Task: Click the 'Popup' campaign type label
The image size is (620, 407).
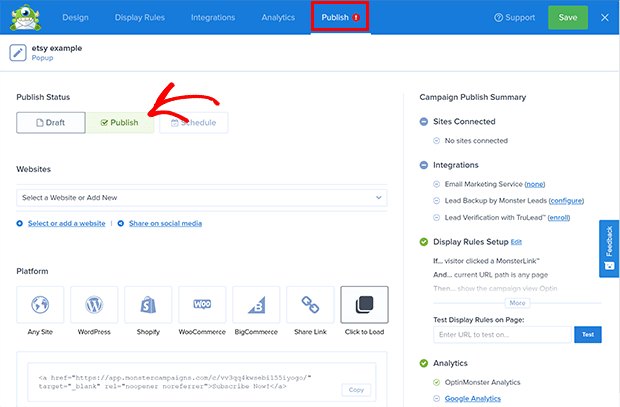Action: coord(42,58)
